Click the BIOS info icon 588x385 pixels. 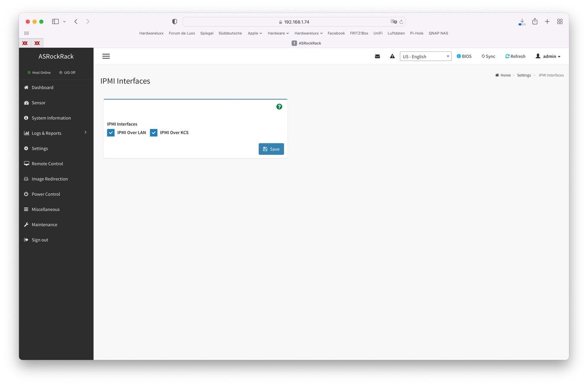coord(459,56)
